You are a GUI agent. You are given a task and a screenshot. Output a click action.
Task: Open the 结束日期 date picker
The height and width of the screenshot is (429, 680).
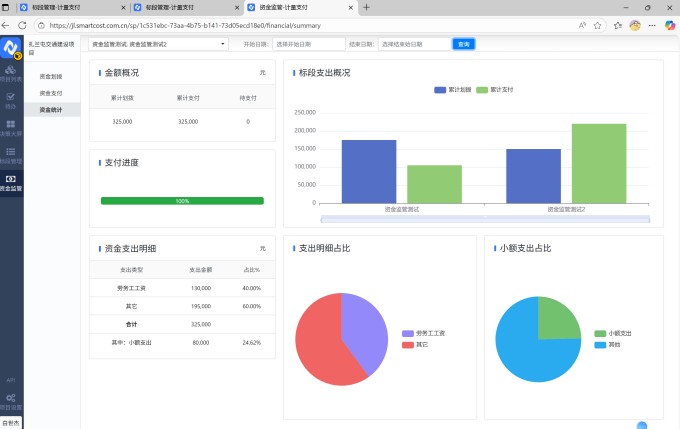point(410,44)
